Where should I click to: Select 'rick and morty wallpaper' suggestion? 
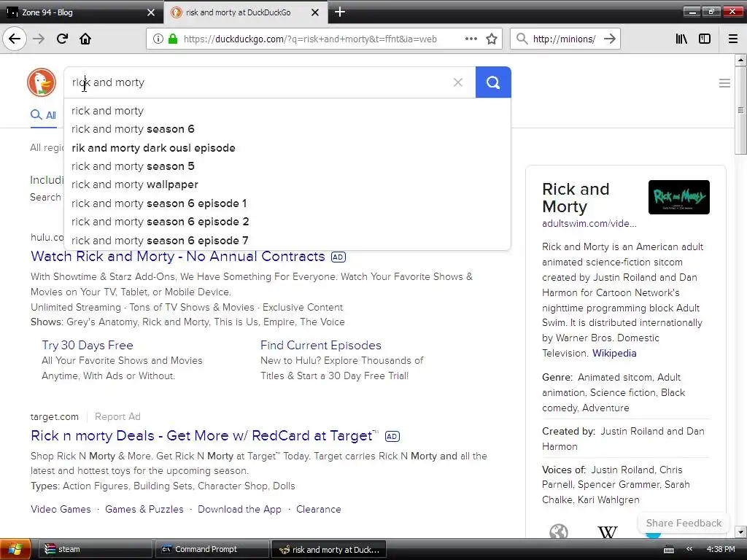pos(287,184)
